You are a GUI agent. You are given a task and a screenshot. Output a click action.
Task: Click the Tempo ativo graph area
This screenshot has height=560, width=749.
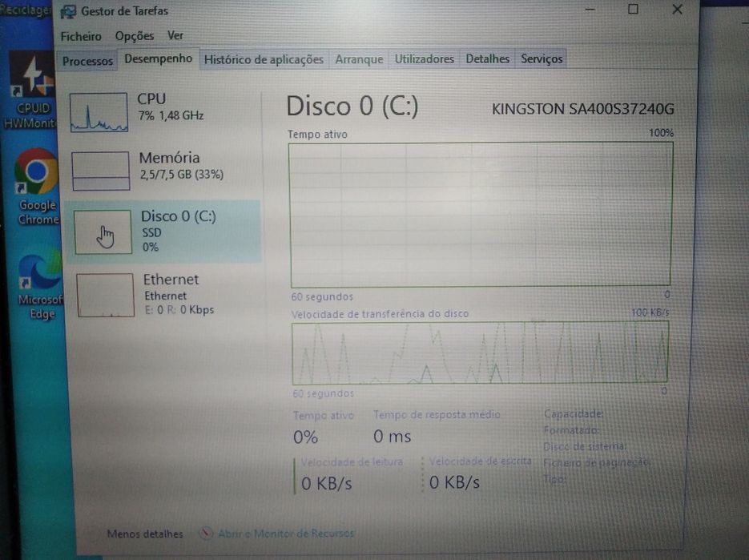pos(481,215)
